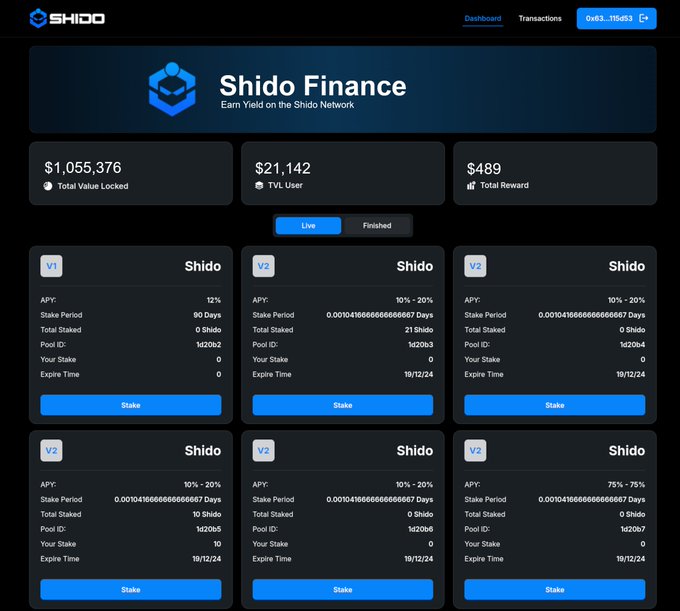The image size is (680, 611).
Task: Open the Dashboard tab
Action: pyautogui.click(x=483, y=18)
